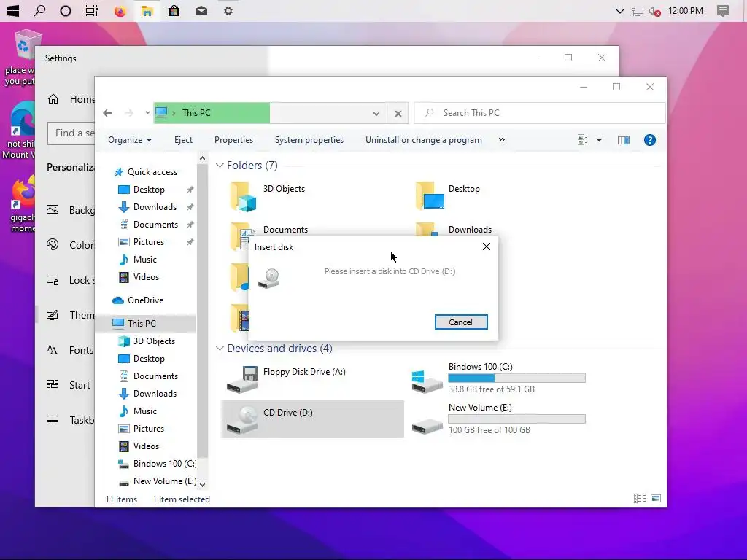Switch to details view icon in status bar
Screen dimensions: 747x560
click(x=639, y=499)
